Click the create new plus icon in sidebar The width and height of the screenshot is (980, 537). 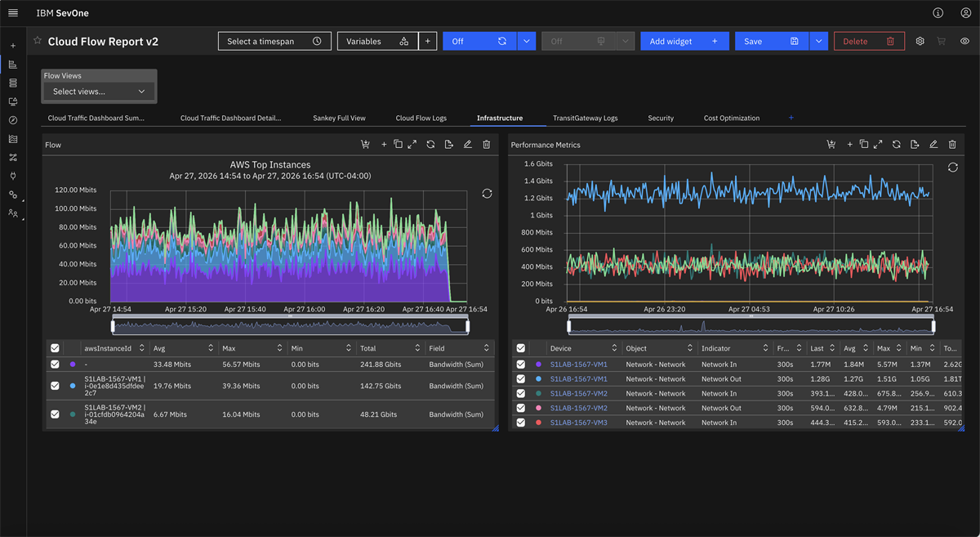[x=13, y=46]
